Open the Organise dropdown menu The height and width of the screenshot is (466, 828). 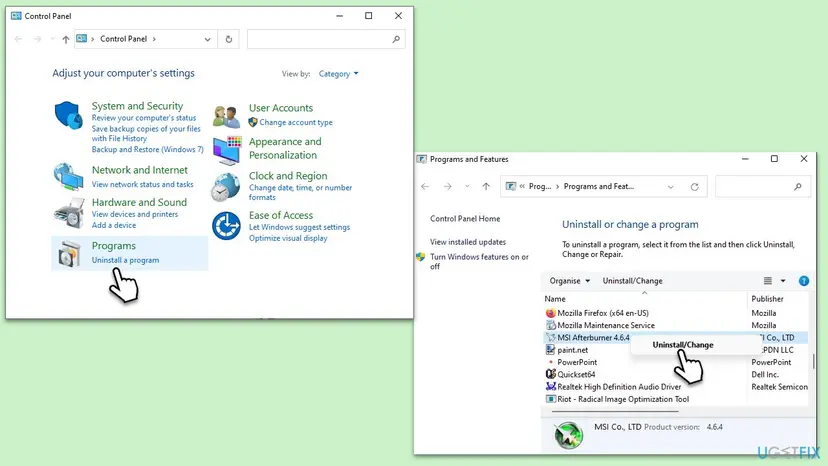point(569,281)
